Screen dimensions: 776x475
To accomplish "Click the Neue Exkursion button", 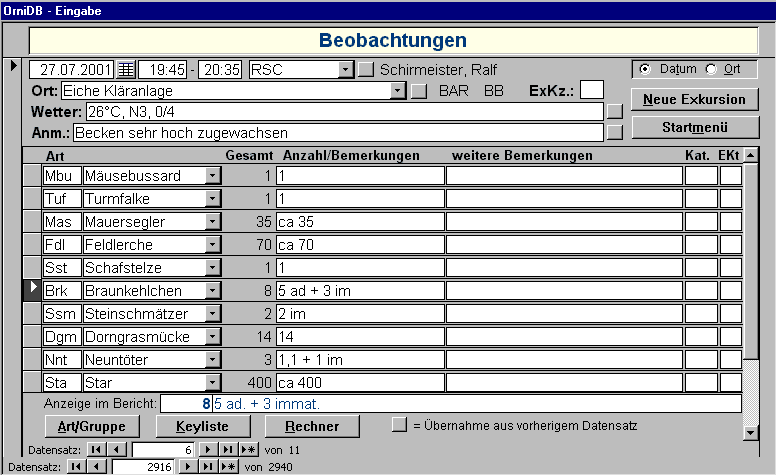I will (x=694, y=99).
